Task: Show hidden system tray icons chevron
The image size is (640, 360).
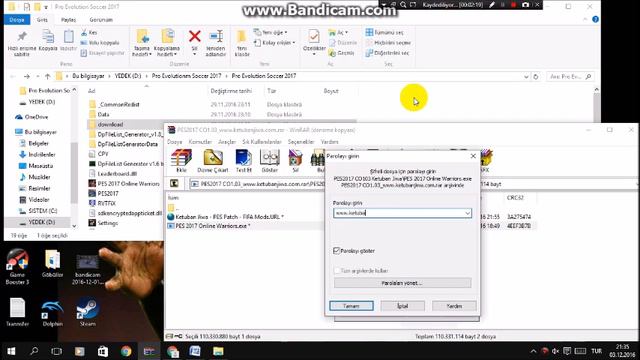Action: 533,351
